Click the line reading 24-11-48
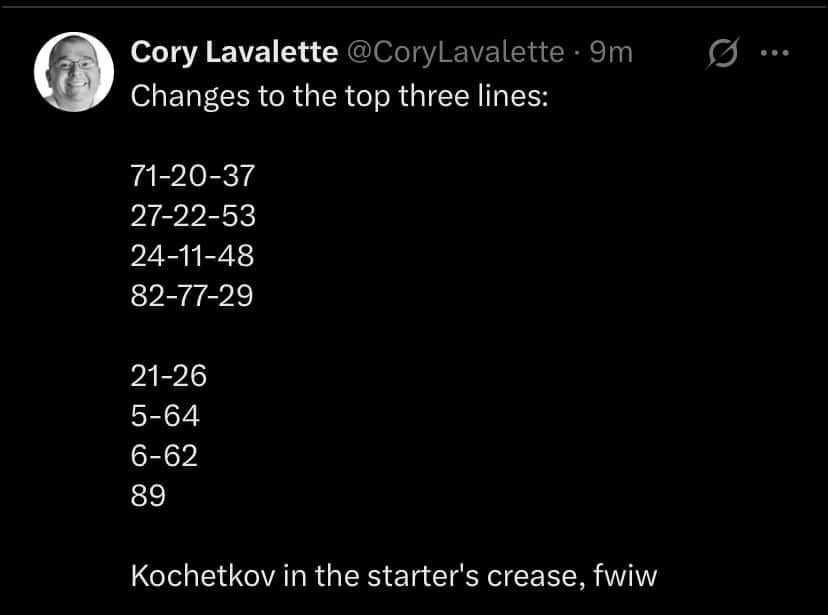The width and height of the screenshot is (828, 615). click(x=192, y=255)
